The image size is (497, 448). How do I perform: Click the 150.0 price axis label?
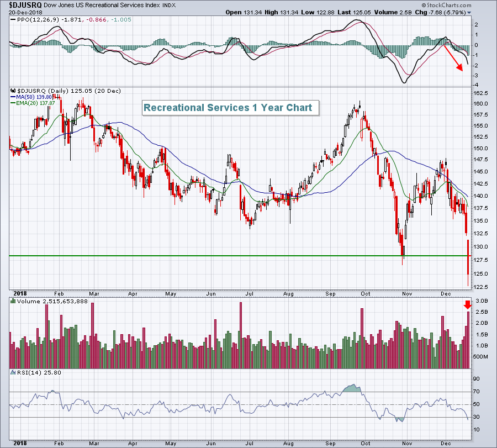point(481,149)
